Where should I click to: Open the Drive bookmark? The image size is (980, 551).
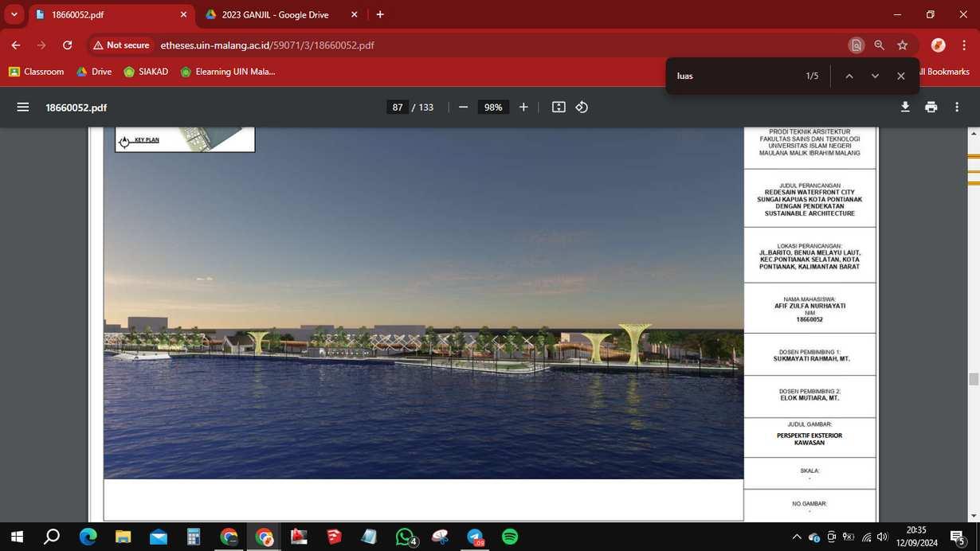point(94,72)
